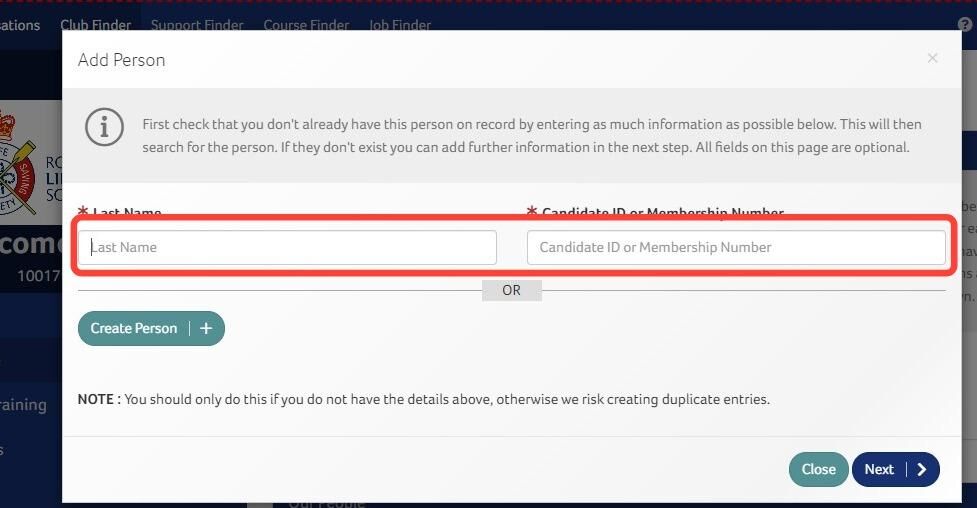
Task: Click the chevron arrow on Next button
Action: point(922,469)
